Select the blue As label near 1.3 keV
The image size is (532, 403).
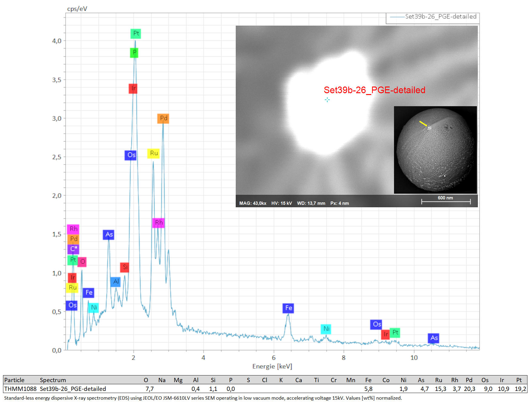109,234
